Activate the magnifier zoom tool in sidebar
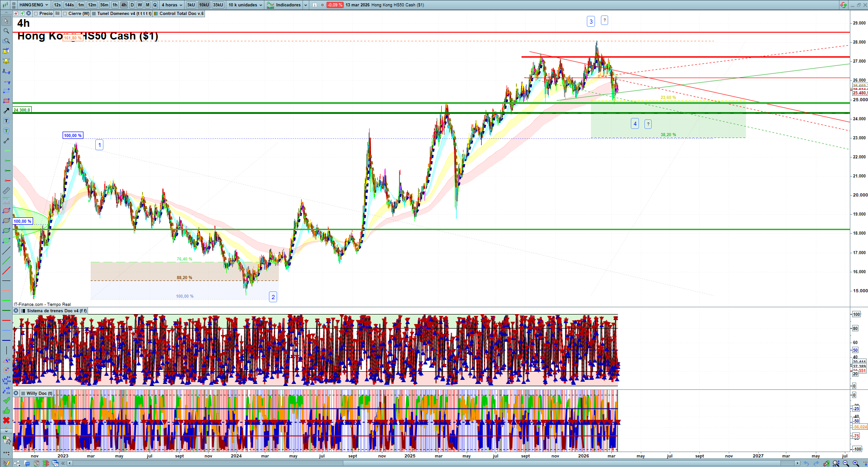868x467 pixels. (6, 31)
